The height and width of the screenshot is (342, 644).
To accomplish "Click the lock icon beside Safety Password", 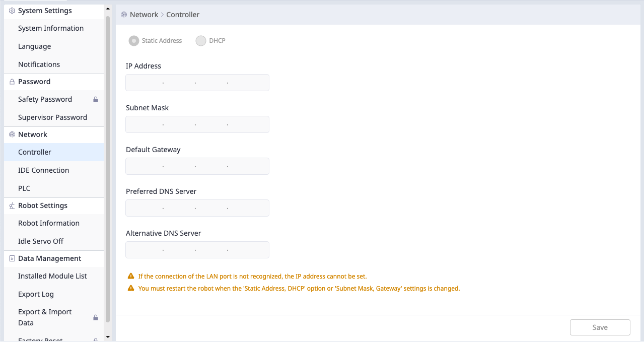I will [95, 99].
